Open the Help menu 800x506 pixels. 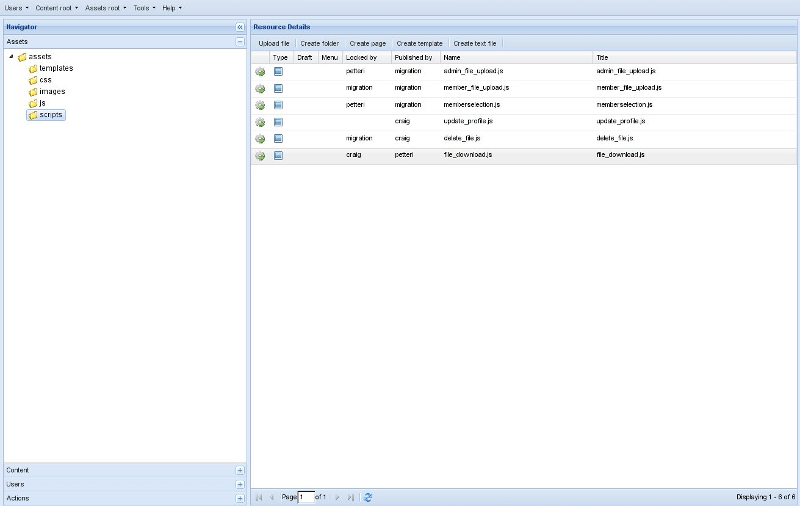(172, 8)
